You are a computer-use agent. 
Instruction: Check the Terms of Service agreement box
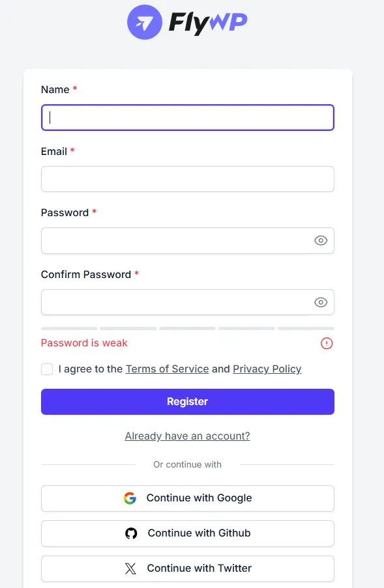coord(47,369)
